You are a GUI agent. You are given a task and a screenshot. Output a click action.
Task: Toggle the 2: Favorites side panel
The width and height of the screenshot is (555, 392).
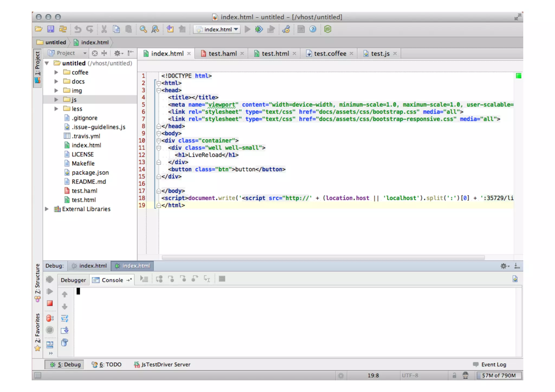pos(37,332)
